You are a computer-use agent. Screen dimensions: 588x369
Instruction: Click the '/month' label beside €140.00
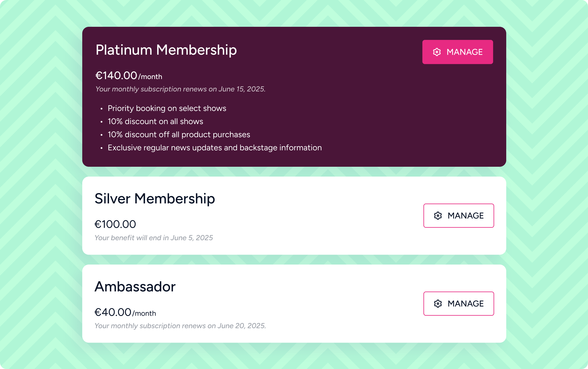[150, 77]
